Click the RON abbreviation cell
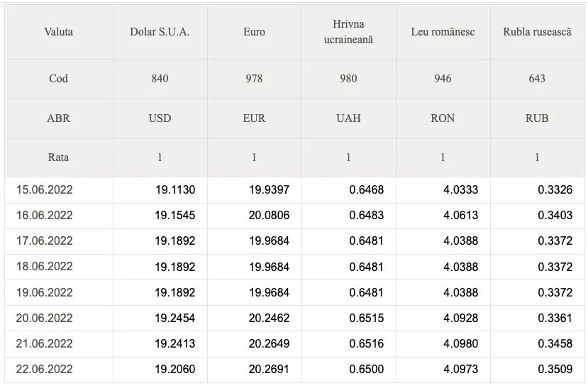588x388 pixels. coord(443,118)
